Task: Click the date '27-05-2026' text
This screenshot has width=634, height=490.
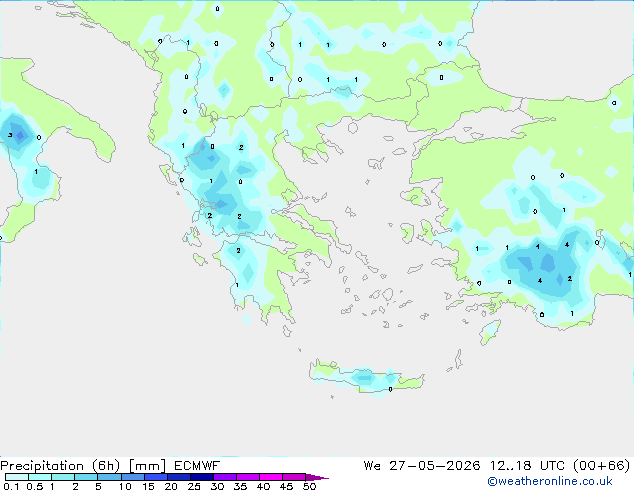Action: click(435, 466)
